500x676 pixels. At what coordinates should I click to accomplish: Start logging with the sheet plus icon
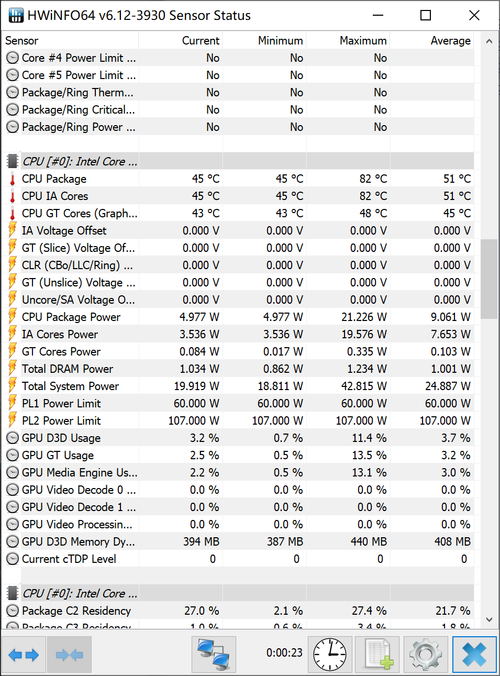378,655
